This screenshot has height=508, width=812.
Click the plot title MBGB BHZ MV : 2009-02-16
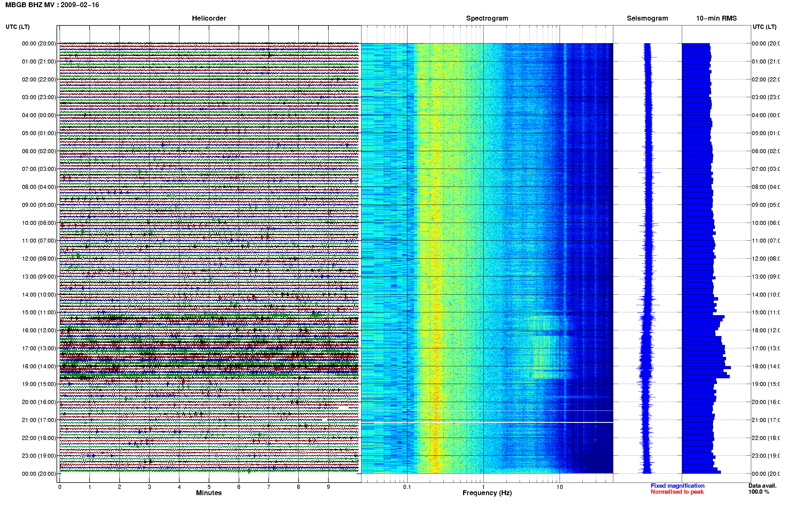click(52, 5)
